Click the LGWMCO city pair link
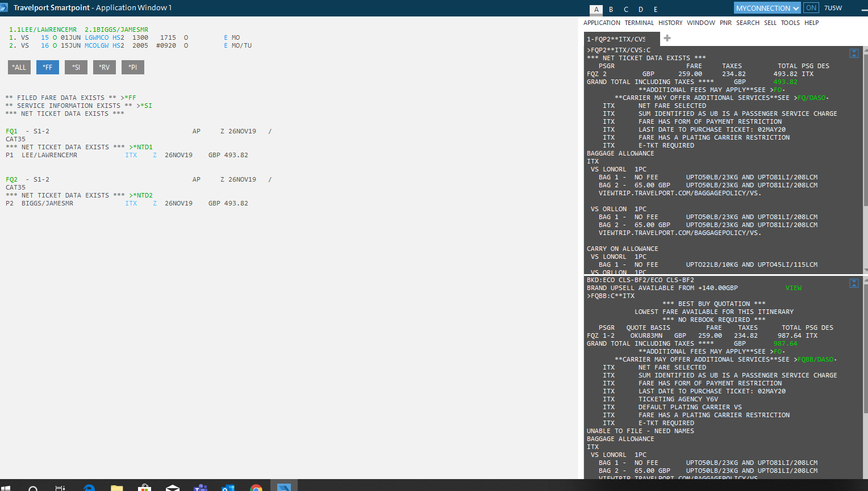Image resolution: width=868 pixels, height=491 pixels. click(97, 37)
